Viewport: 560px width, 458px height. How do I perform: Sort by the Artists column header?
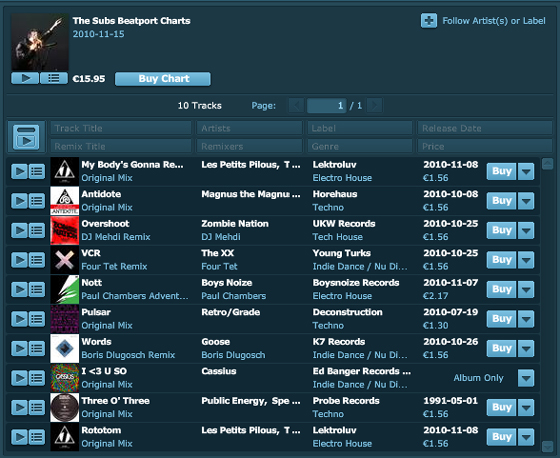(249, 128)
